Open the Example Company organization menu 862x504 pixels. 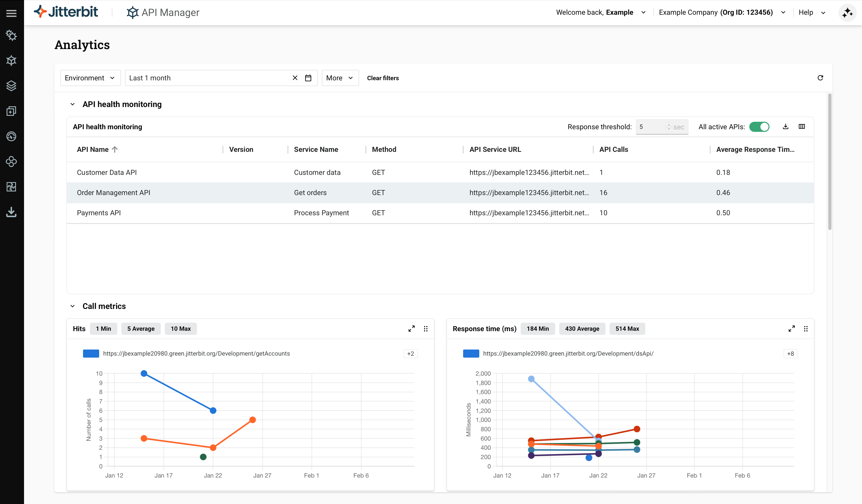click(x=721, y=13)
